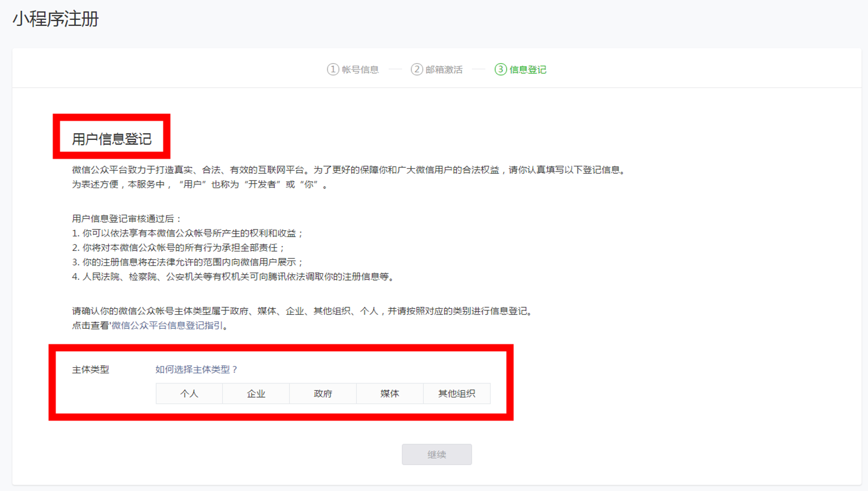Click the line starting 3. 你的注册信息
This screenshot has height=491, width=868.
pos(188,262)
